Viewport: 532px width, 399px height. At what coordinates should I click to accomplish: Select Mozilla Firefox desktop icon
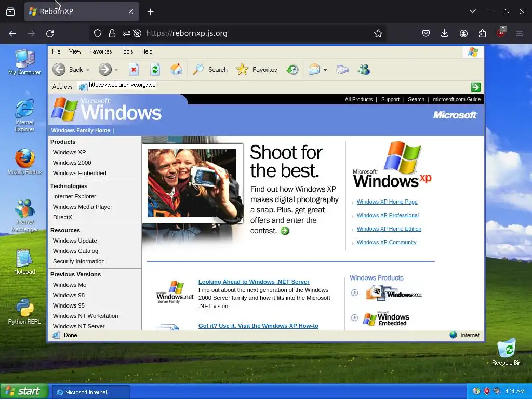coord(24,162)
